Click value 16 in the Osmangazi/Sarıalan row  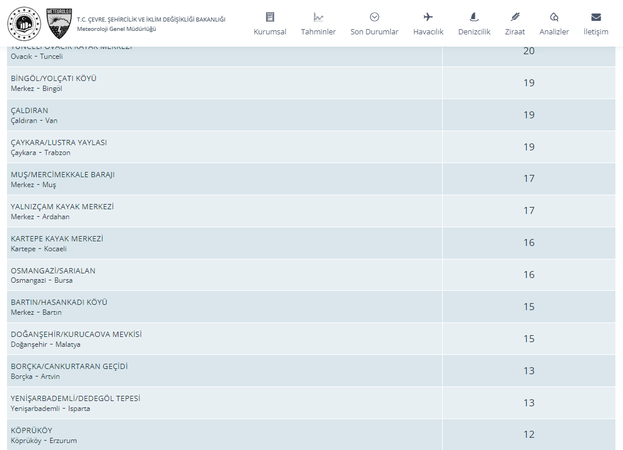(529, 275)
